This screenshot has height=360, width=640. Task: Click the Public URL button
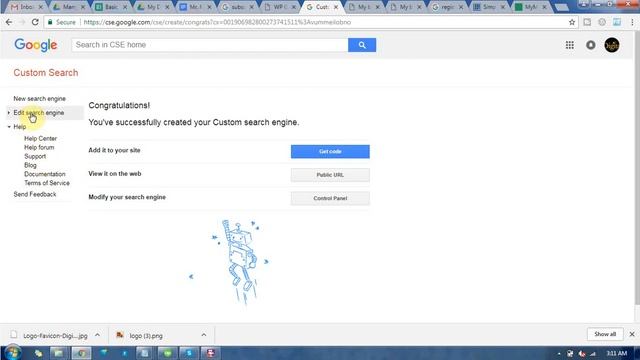point(330,175)
